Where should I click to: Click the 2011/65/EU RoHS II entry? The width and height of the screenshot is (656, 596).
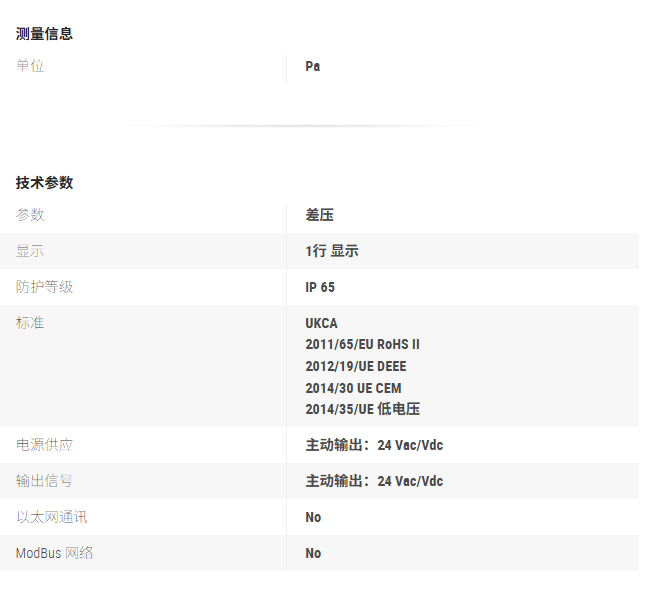pyautogui.click(x=362, y=344)
